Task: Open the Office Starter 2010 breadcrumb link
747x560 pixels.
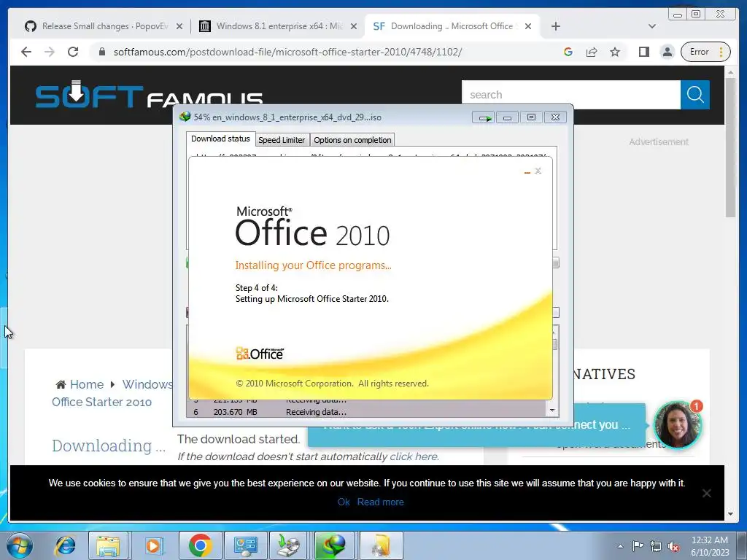Action: (x=102, y=402)
